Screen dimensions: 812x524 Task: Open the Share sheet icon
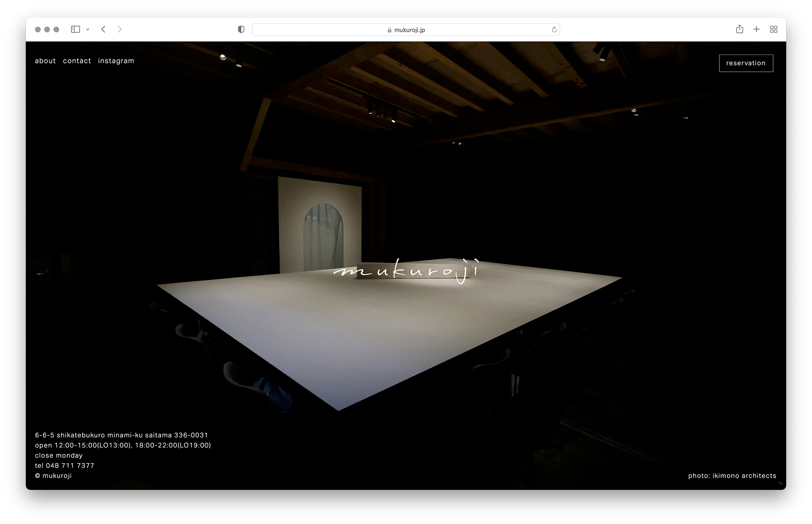tap(739, 29)
